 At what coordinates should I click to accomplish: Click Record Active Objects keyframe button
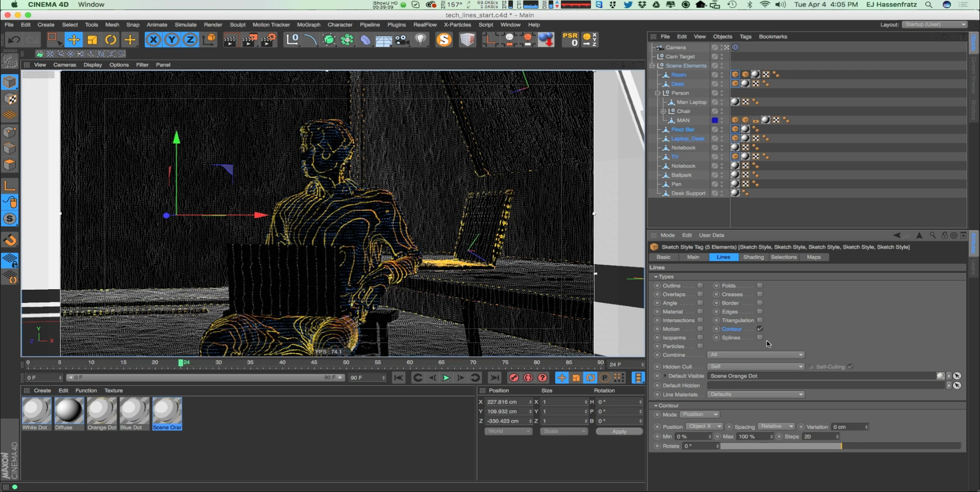coord(514,378)
